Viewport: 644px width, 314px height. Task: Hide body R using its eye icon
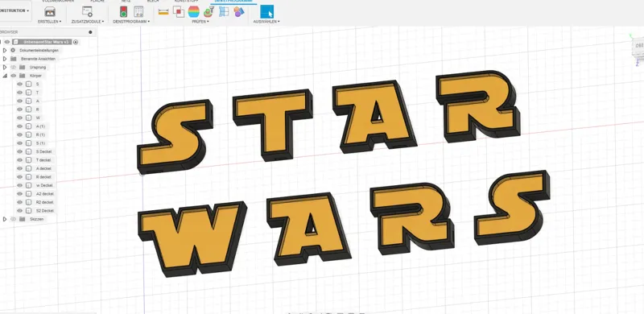click(x=19, y=109)
